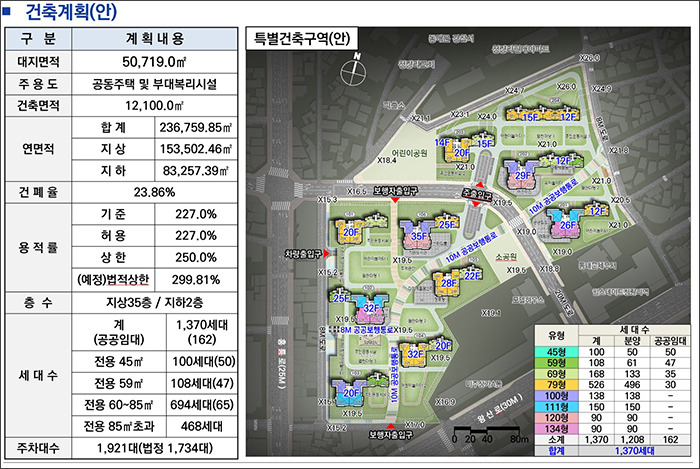The width and height of the screenshot is (700, 469).
Task: Click the red arrow beside 차량출입구 label
Action: point(326,253)
